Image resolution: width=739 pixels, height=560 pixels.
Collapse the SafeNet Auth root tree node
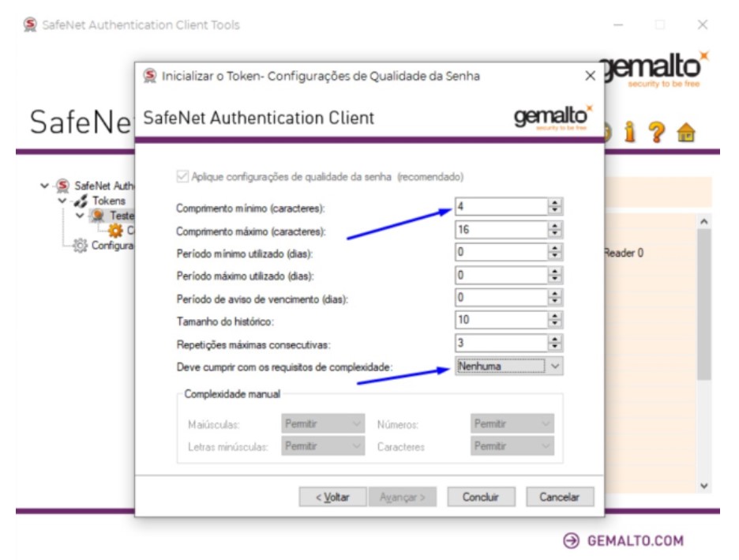coord(44,186)
